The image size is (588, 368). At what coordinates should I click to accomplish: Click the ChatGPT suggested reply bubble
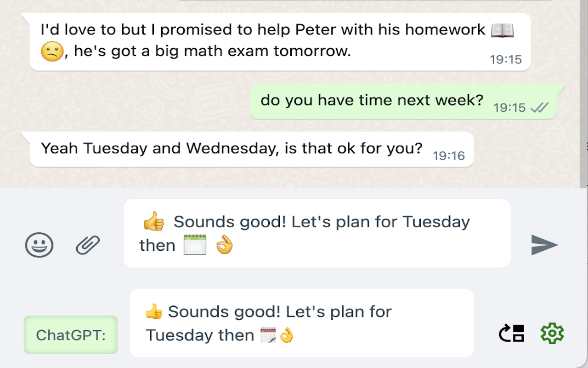coord(302,322)
